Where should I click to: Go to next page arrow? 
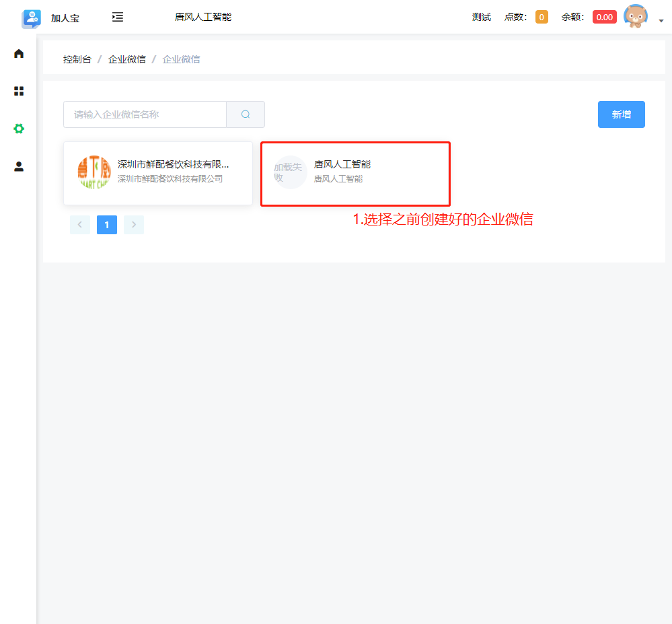(134, 225)
